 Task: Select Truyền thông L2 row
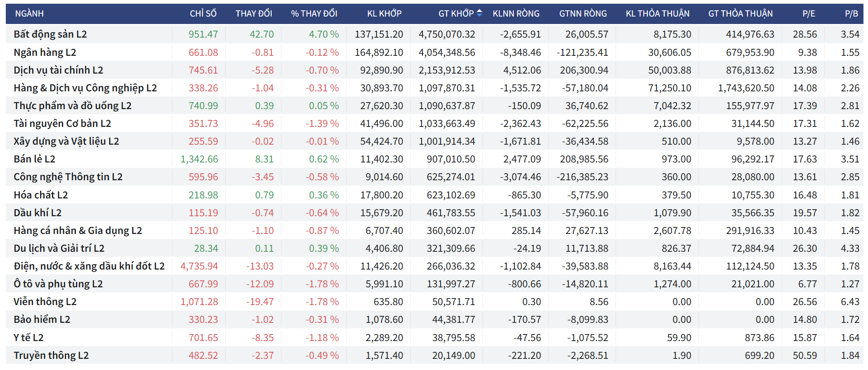point(51,356)
